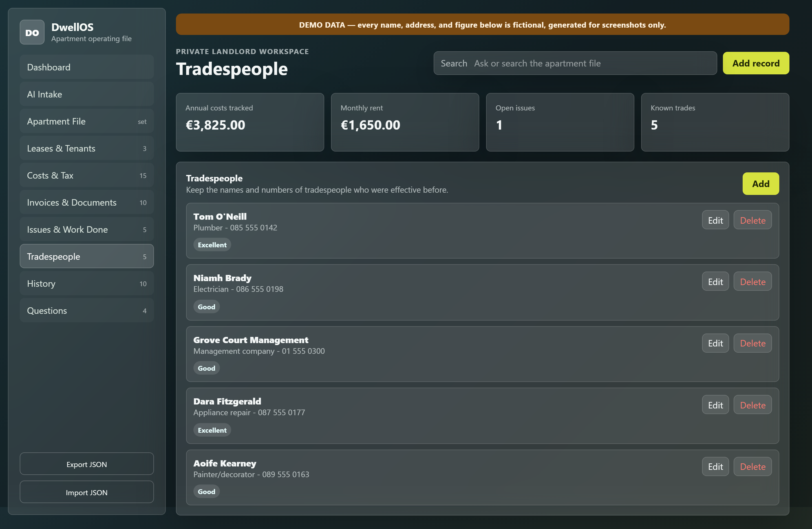812x529 pixels.
Task: Delete Niamh Brady's record
Action: tap(753, 282)
